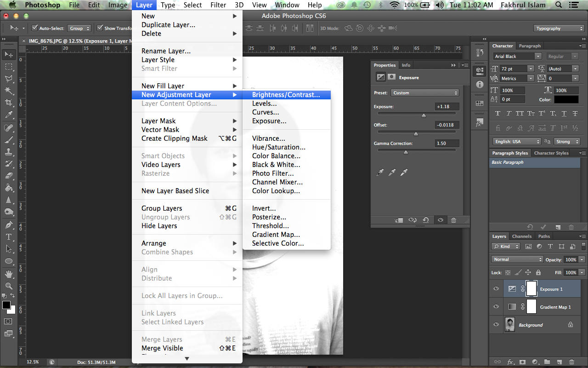The width and height of the screenshot is (588, 368).
Task: Reset adjustment defaults in Properties panel
Action: tap(426, 220)
